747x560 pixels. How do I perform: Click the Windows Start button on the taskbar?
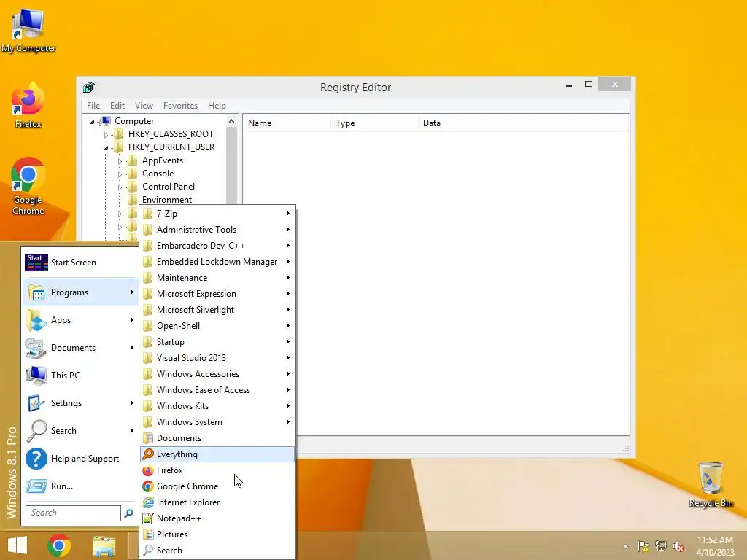click(x=18, y=545)
